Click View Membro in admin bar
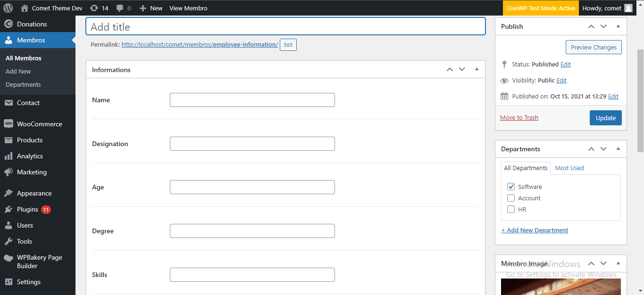This screenshot has width=644, height=295. (188, 8)
